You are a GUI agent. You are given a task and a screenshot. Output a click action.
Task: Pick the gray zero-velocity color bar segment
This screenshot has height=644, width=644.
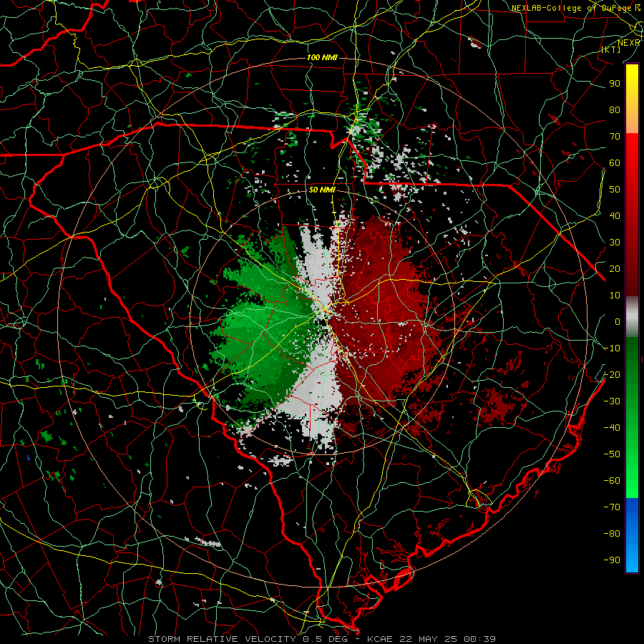pyautogui.click(x=632, y=317)
